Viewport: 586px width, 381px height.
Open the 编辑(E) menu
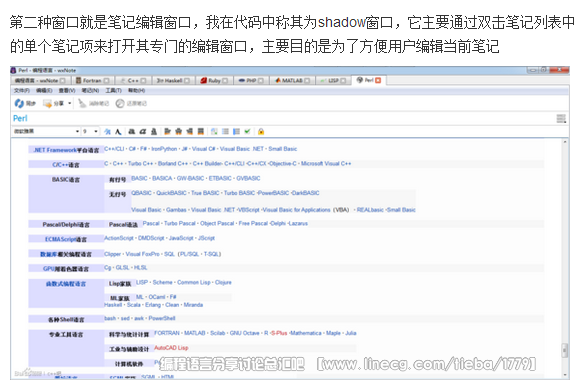pyautogui.click(x=44, y=90)
